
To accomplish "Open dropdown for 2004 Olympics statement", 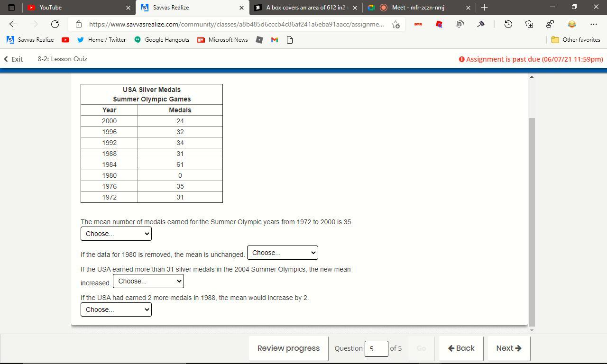I will (x=148, y=281).
